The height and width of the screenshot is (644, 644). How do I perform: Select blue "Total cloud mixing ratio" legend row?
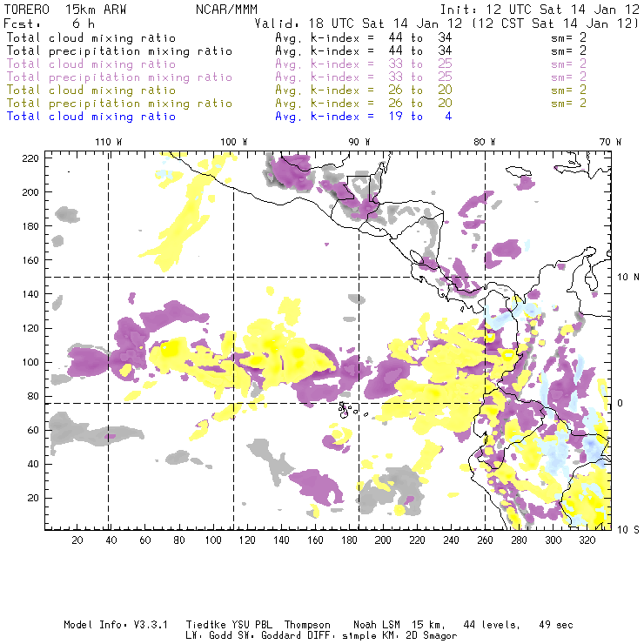point(91,117)
